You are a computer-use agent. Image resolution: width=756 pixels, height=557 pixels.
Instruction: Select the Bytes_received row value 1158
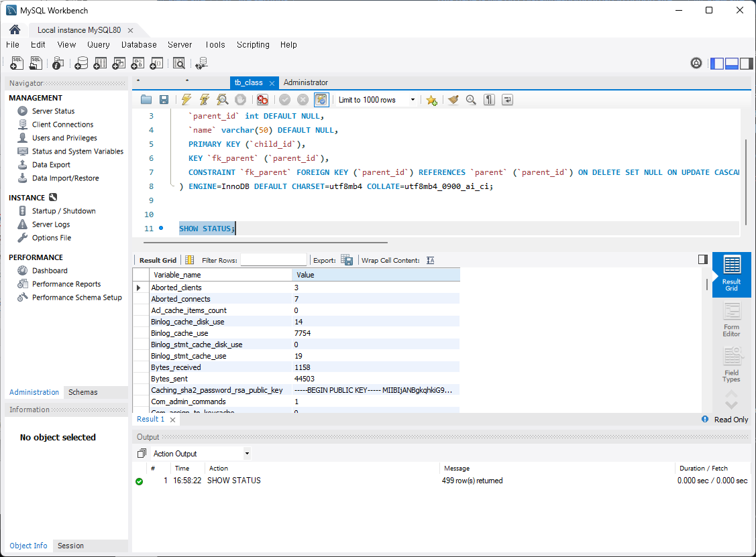tap(376, 367)
